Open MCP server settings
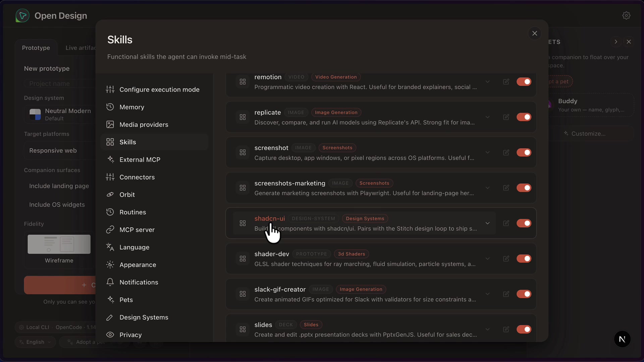Image resolution: width=644 pixels, height=362 pixels. [154, 230]
